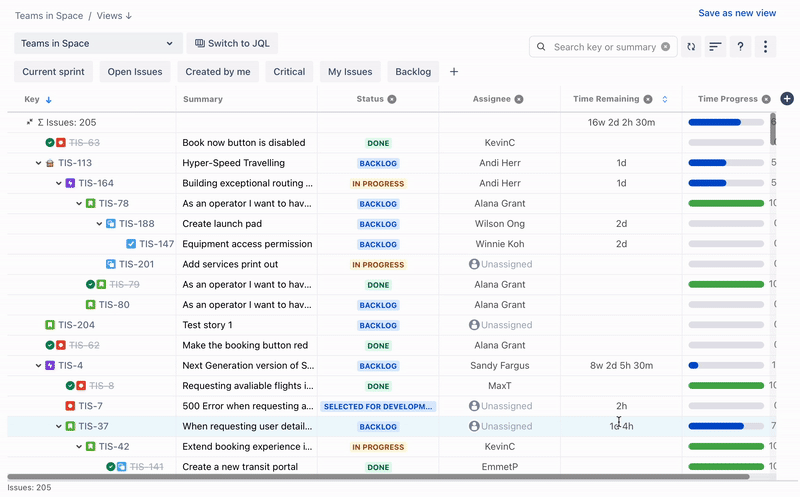Click the TIS-113 time progress bar
Viewport: 800px width, 497px height.
tap(726, 163)
